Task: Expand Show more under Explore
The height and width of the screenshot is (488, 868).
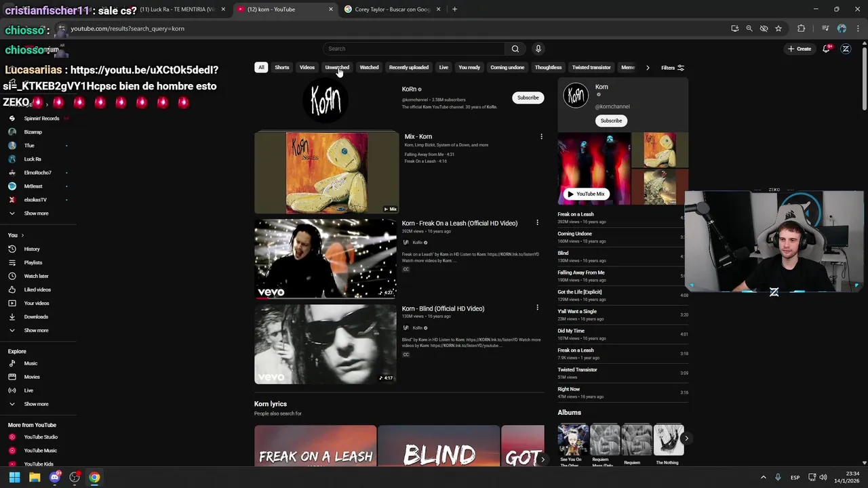Action: tap(36, 404)
